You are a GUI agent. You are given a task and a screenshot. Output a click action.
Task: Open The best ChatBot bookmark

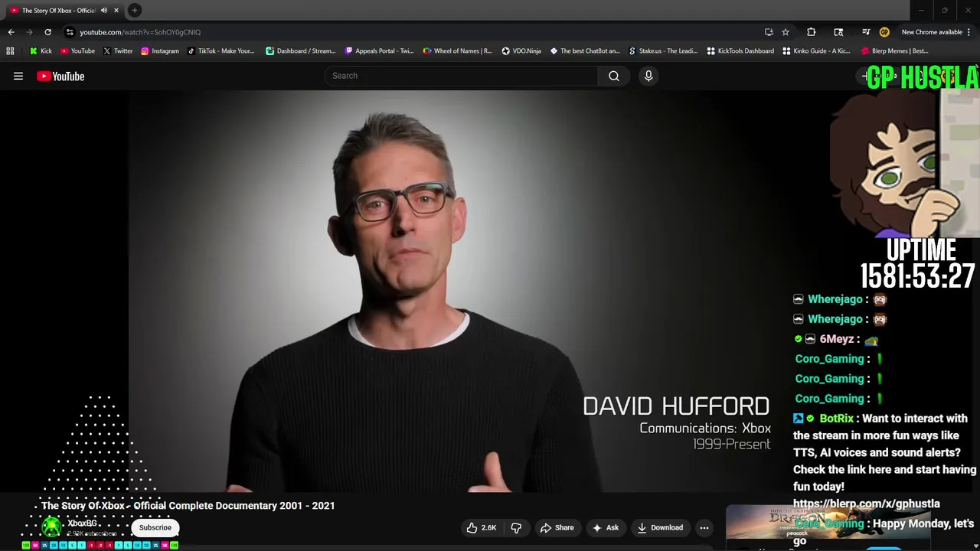point(585,51)
